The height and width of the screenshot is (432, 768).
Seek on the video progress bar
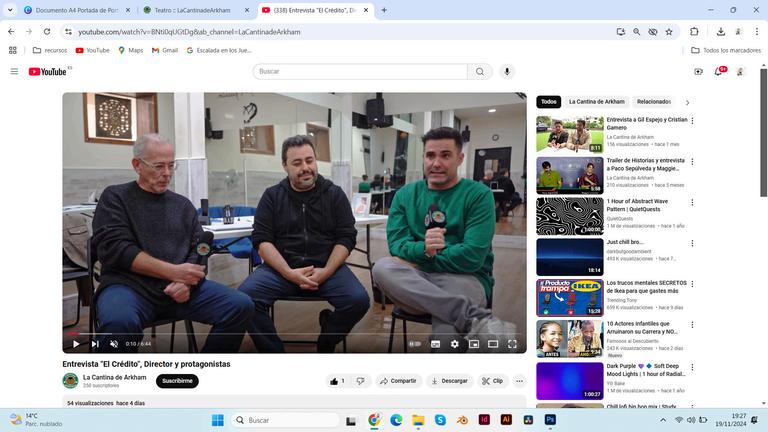(294, 334)
